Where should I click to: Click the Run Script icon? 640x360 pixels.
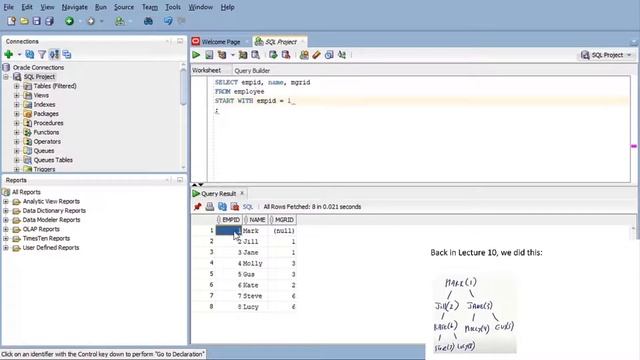point(209,55)
